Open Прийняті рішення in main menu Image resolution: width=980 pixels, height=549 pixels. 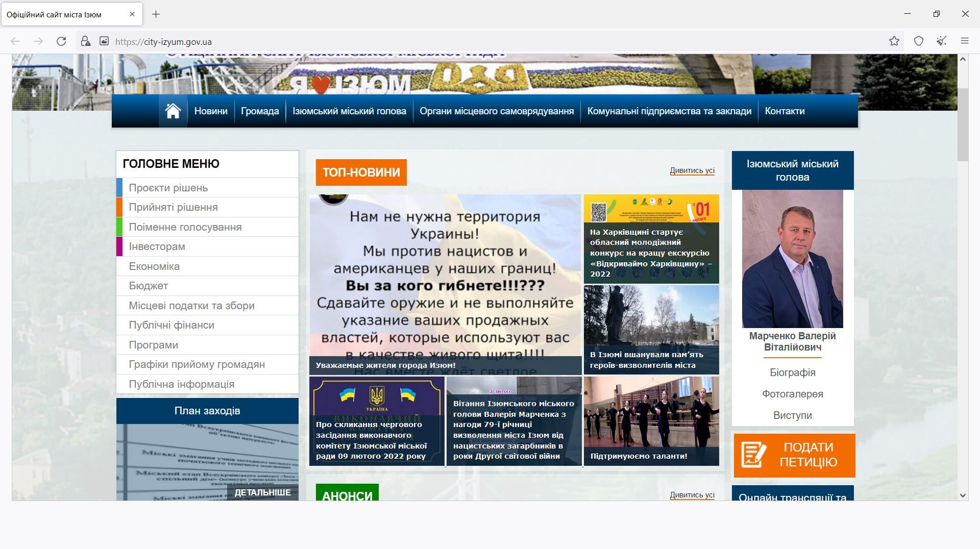207,207
